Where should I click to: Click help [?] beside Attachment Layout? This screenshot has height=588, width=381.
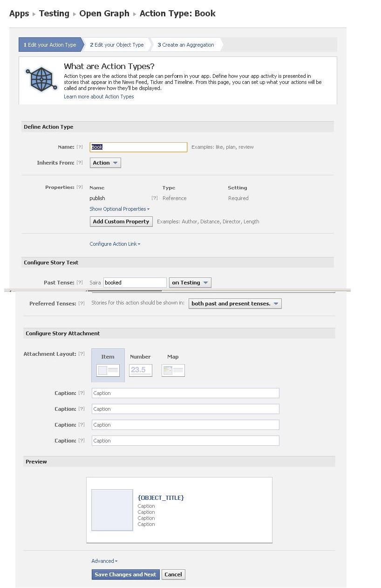point(82,354)
